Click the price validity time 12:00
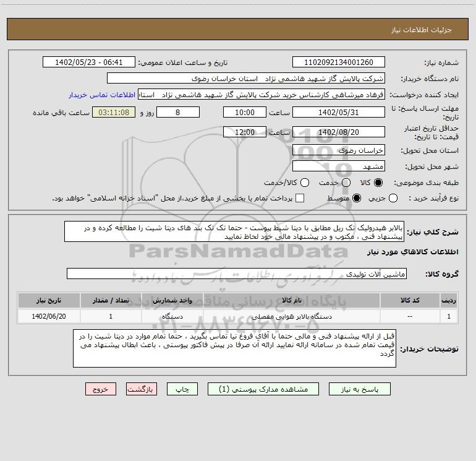Image resolution: width=476 pixels, height=461 pixels. 245,132
